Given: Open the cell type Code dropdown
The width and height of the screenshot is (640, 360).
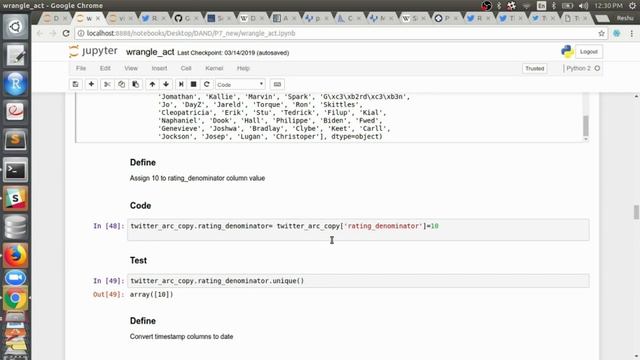Looking at the screenshot, I should (x=240, y=84).
